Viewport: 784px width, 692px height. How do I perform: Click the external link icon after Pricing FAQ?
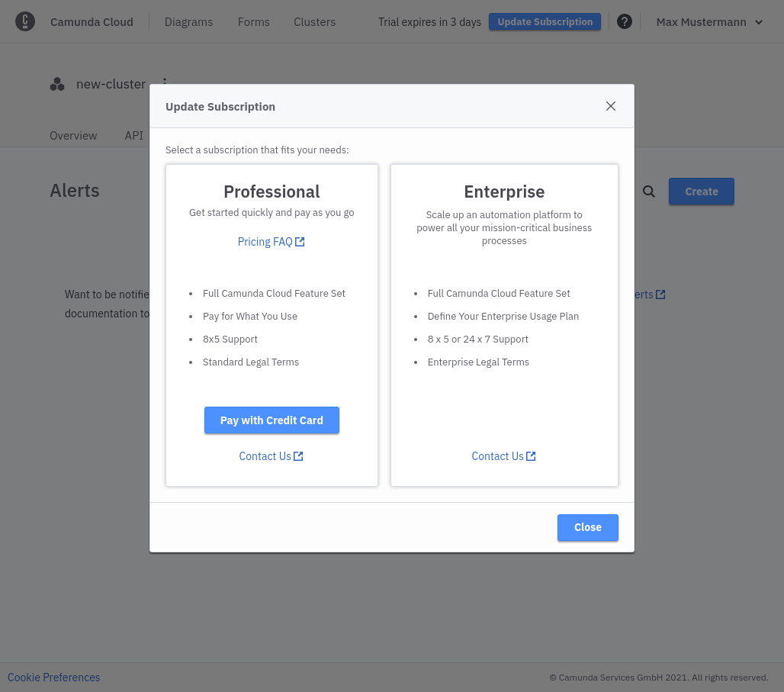[x=300, y=241]
